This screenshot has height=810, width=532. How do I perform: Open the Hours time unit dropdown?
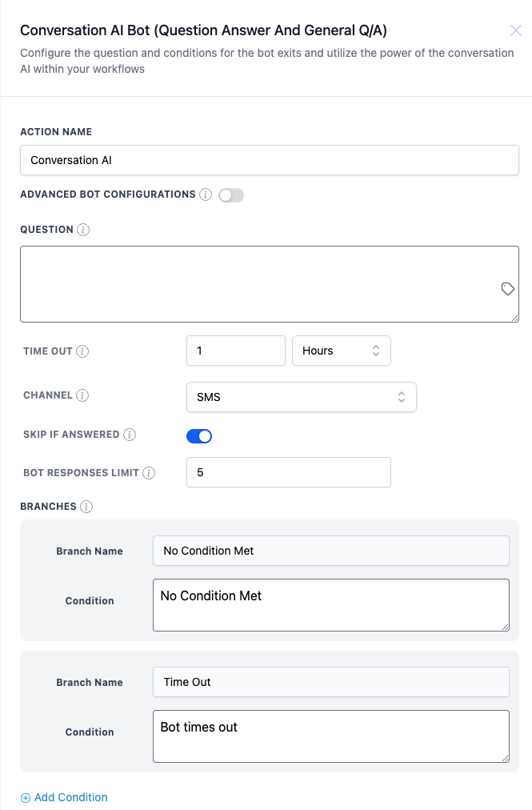342,351
